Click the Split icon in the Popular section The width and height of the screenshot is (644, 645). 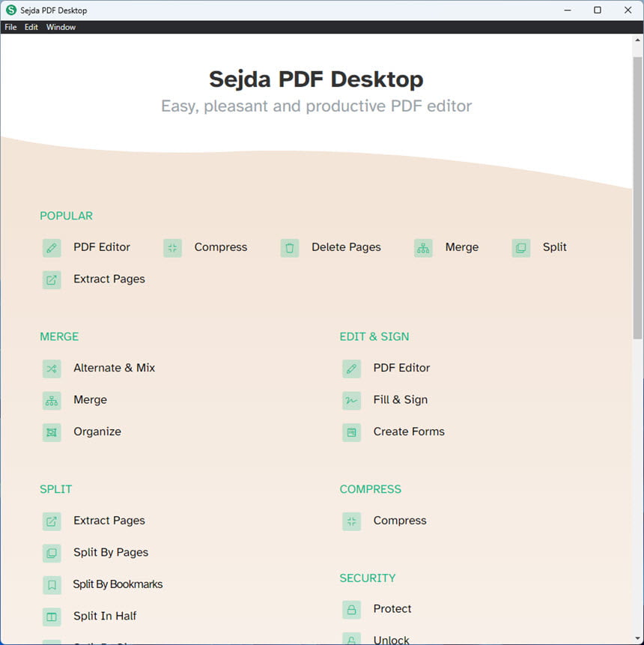[x=521, y=248]
